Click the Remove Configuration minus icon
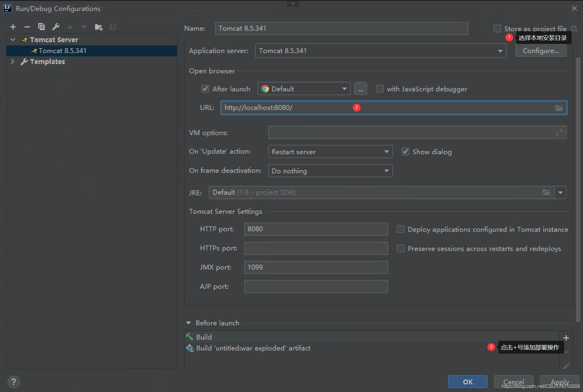The image size is (583, 392). 27,27
